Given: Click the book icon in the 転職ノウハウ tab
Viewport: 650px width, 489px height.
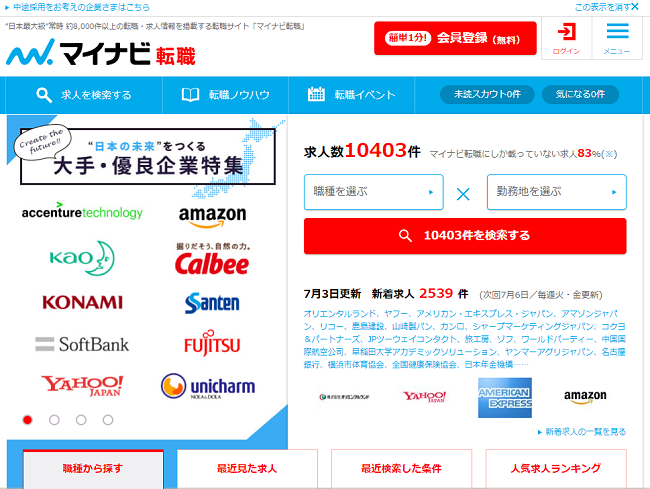Looking at the screenshot, I should pos(190,95).
